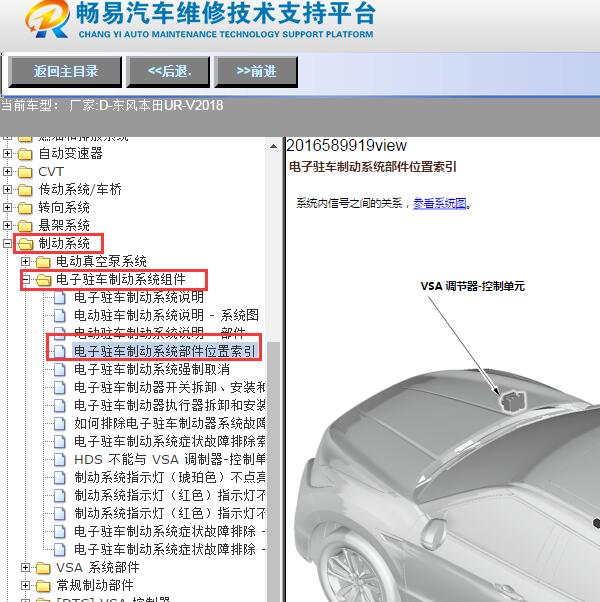Open 电子驻车制动系统强制取消 page

[152, 370]
